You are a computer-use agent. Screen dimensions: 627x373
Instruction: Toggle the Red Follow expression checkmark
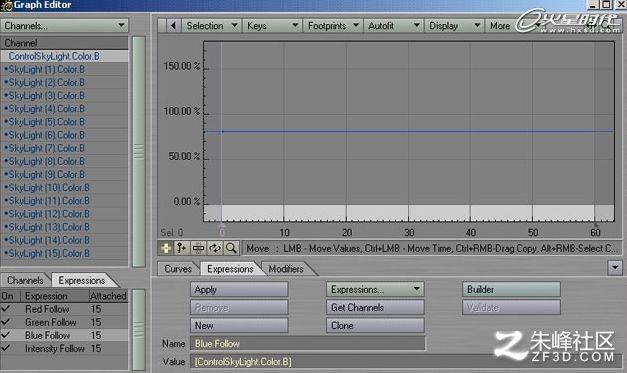click(x=6, y=309)
